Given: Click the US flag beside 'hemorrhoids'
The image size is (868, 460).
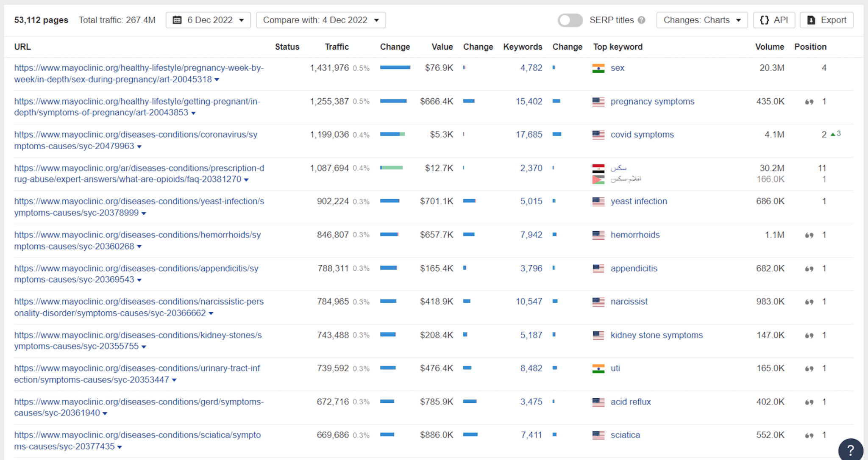Looking at the screenshot, I should pos(598,235).
